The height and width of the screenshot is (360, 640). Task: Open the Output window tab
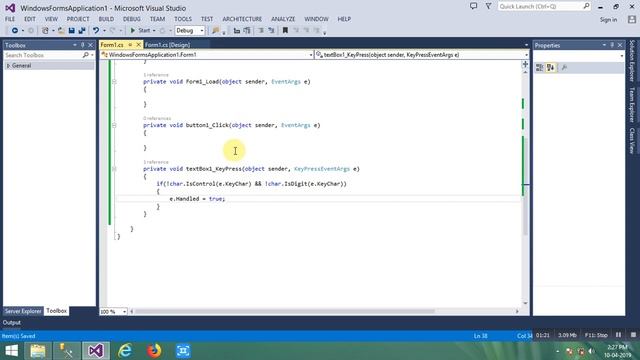click(x=11, y=322)
